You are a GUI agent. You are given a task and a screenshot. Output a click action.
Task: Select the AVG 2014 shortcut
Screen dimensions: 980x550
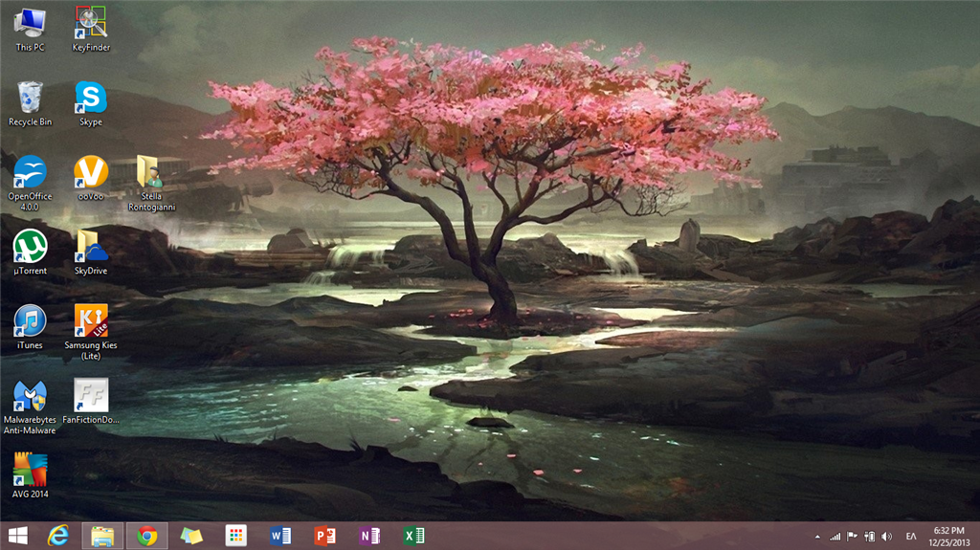[x=30, y=475]
